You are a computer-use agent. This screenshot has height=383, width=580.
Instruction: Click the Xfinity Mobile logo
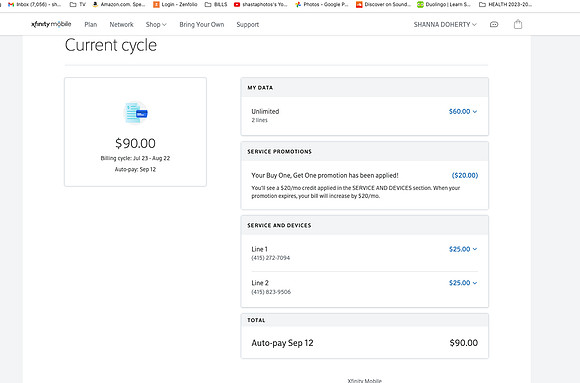point(51,24)
